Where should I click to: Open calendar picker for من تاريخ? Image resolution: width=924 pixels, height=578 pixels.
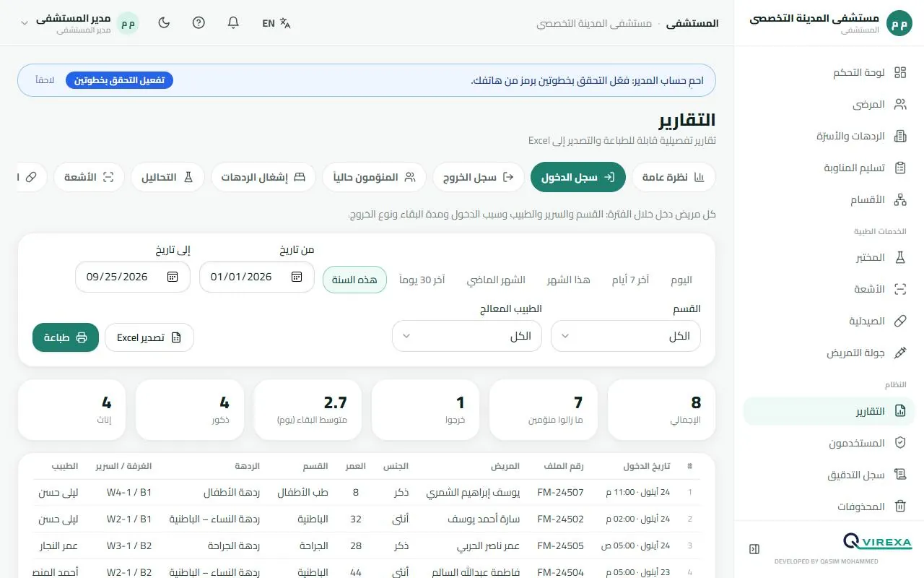coord(297,277)
